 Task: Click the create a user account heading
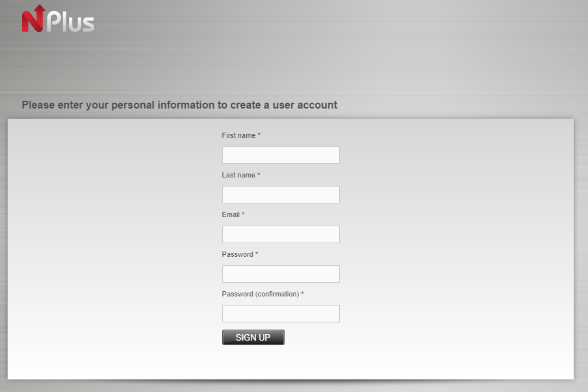(179, 105)
